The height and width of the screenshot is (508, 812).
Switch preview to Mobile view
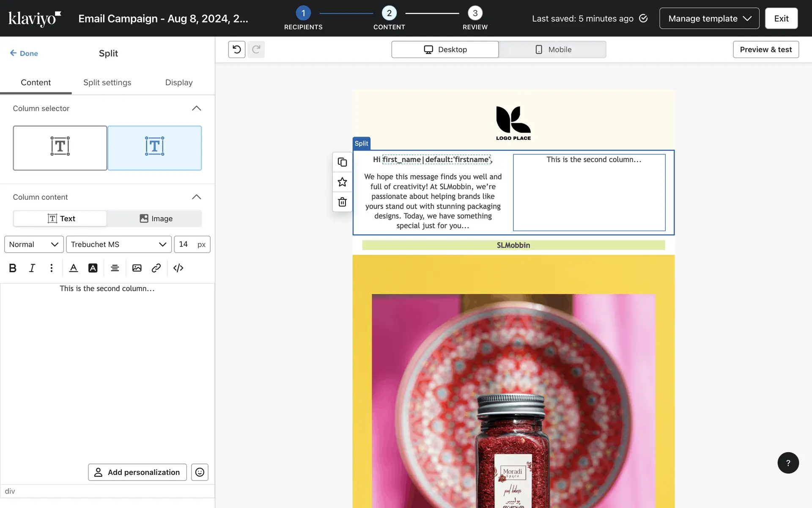point(552,50)
